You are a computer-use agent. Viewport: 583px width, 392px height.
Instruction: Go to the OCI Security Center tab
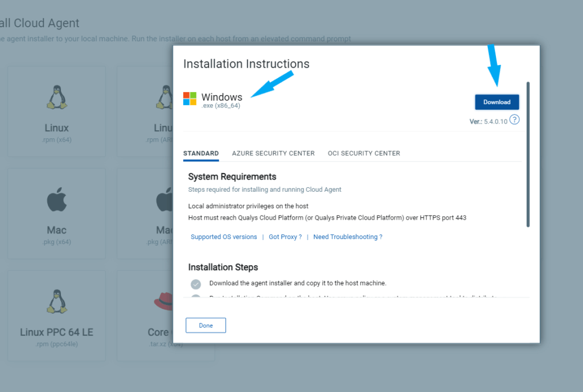coord(364,154)
